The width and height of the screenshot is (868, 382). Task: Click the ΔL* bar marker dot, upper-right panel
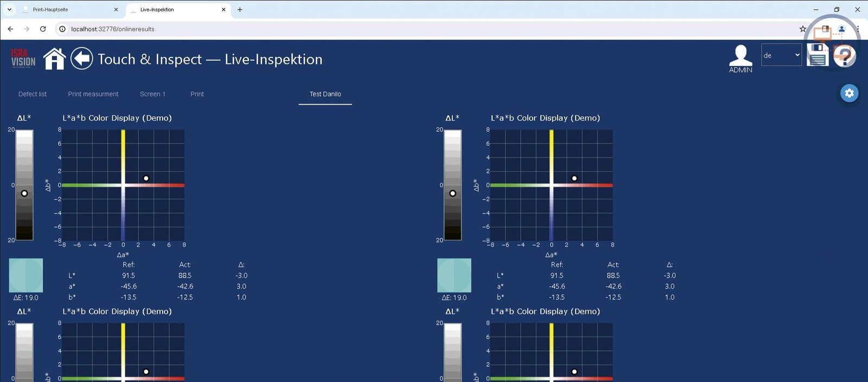453,193
